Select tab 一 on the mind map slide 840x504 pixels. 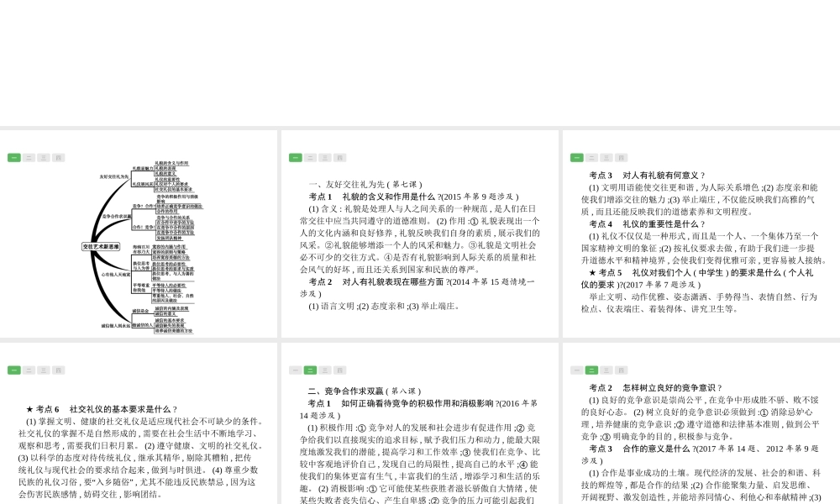[x=14, y=157]
